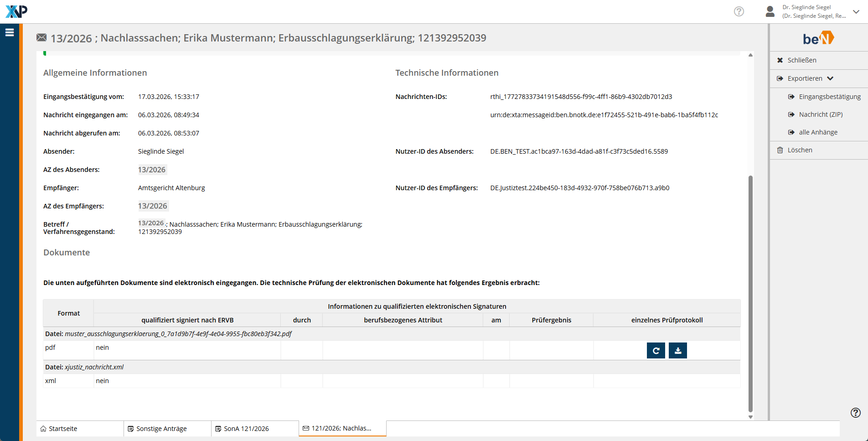The height and width of the screenshot is (441, 868).
Task: Download the PDF Prüfprotokoll
Action: [677, 351]
